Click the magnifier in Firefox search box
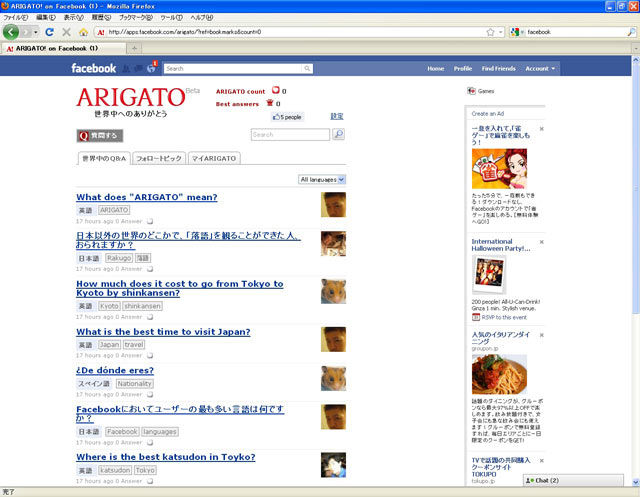 click(631, 32)
